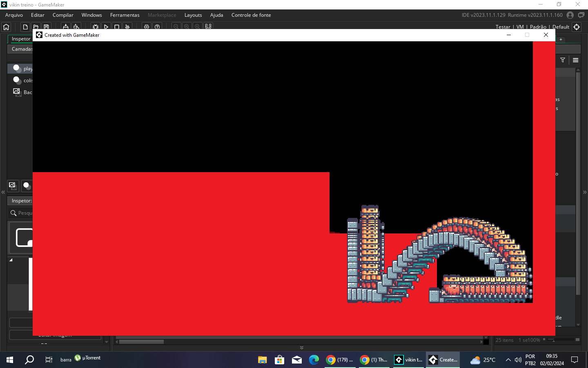The width and height of the screenshot is (588, 368).
Task: Click the zoom out magnifier icon
Action: click(176, 27)
